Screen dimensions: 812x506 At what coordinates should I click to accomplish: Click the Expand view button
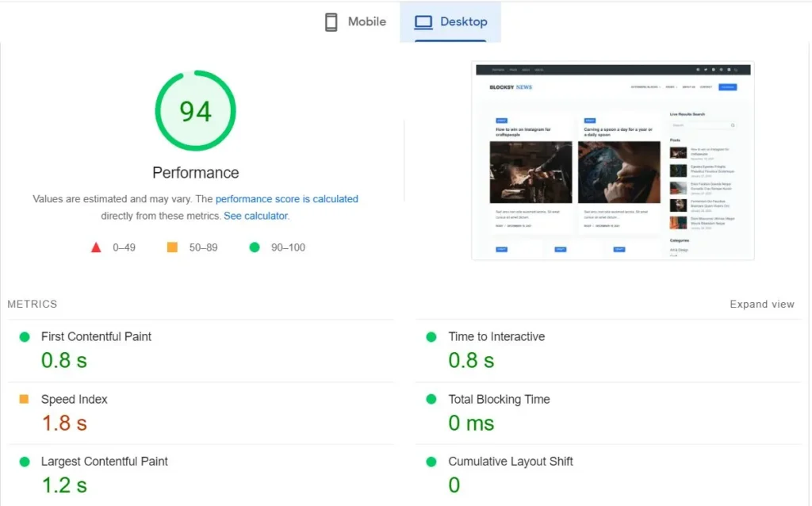click(x=762, y=305)
